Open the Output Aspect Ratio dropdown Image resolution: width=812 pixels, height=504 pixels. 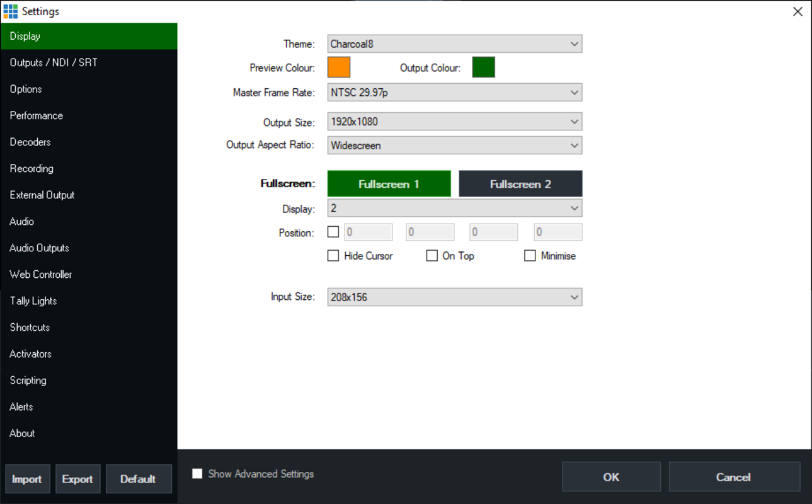(454, 145)
